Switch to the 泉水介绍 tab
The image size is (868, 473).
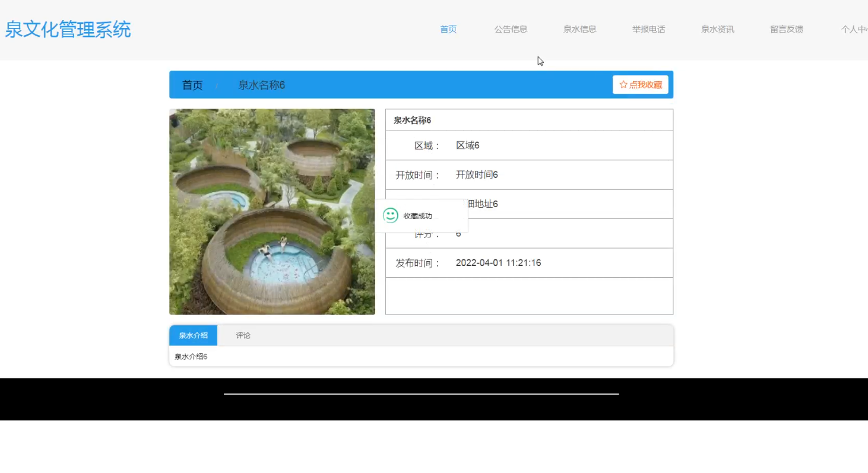(x=193, y=335)
